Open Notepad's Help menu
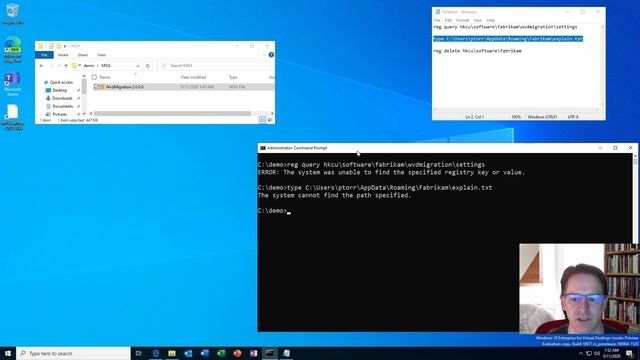640x360 pixels. (x=491, y=20)
